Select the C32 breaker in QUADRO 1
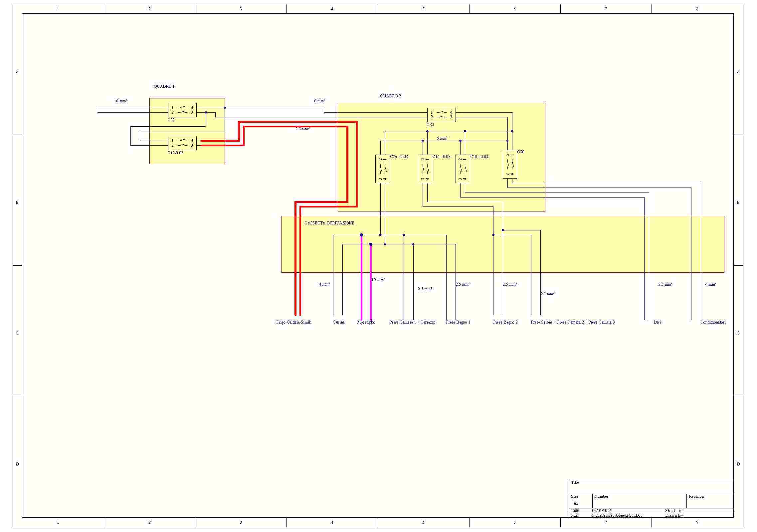 pos(182,110)
